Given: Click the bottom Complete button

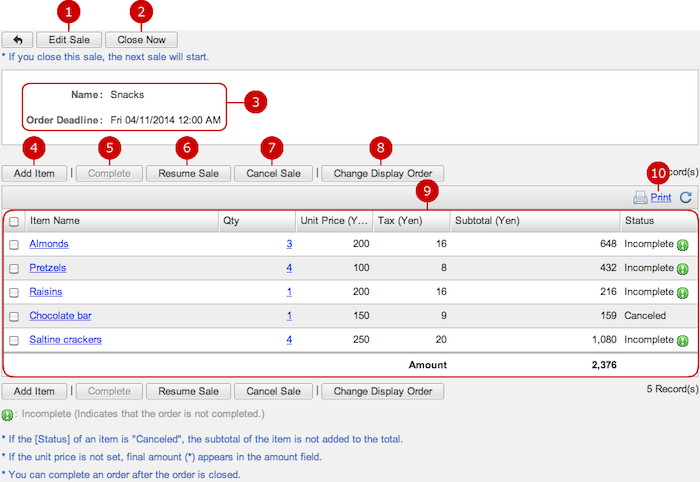Looking at the screenshot, I should (x=109, y=391).
